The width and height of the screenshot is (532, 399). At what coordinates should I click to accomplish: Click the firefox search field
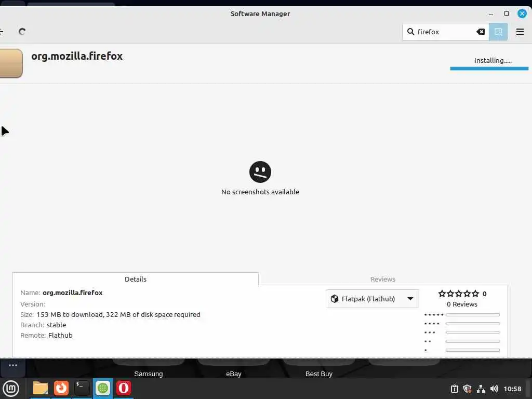pyautogui.click(x=445, y=32)
